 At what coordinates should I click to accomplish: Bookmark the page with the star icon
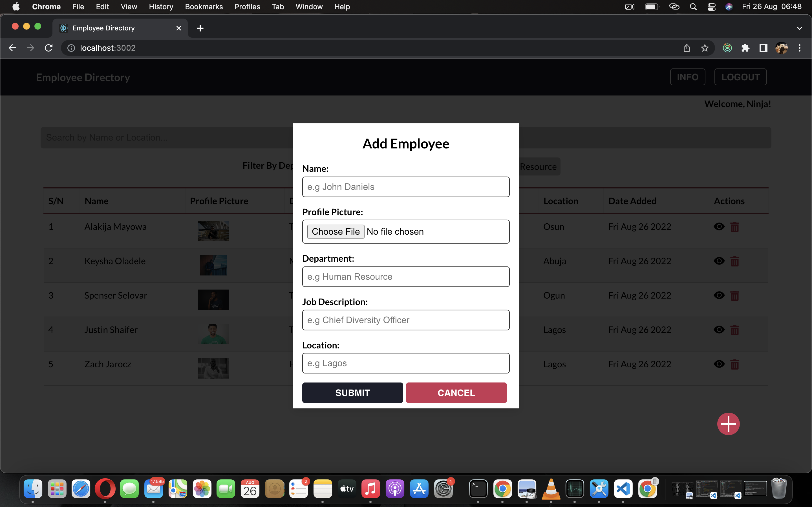coord(705,48)
